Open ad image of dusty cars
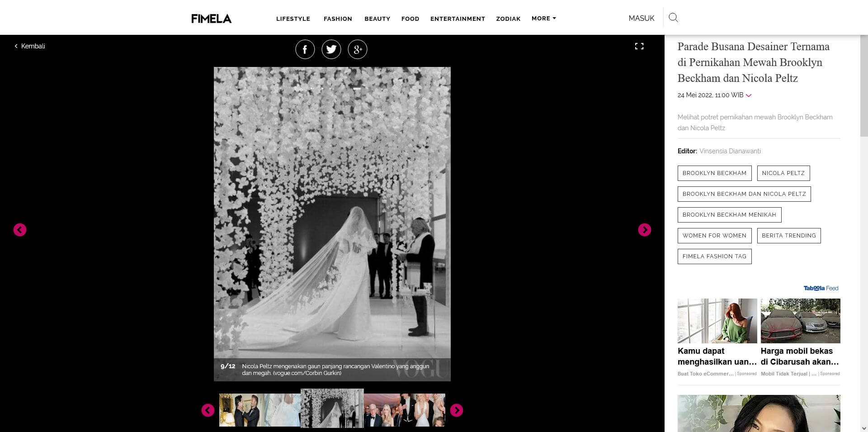The width and height of the screenshot is (868, 432). click(x=800, y=321)
